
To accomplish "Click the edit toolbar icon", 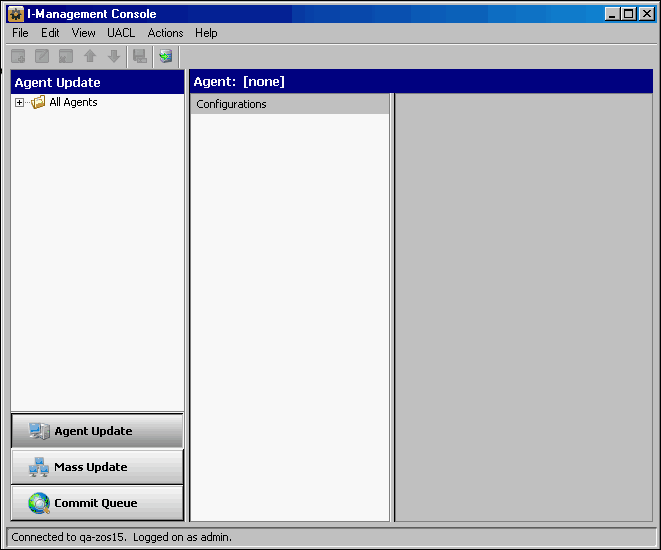I will [42, 56].
